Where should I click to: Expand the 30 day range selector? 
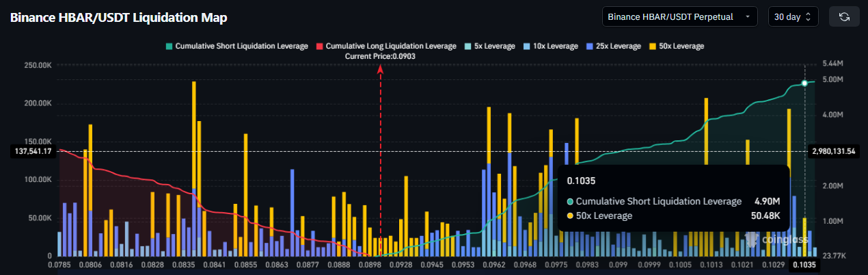pos(793,16)
